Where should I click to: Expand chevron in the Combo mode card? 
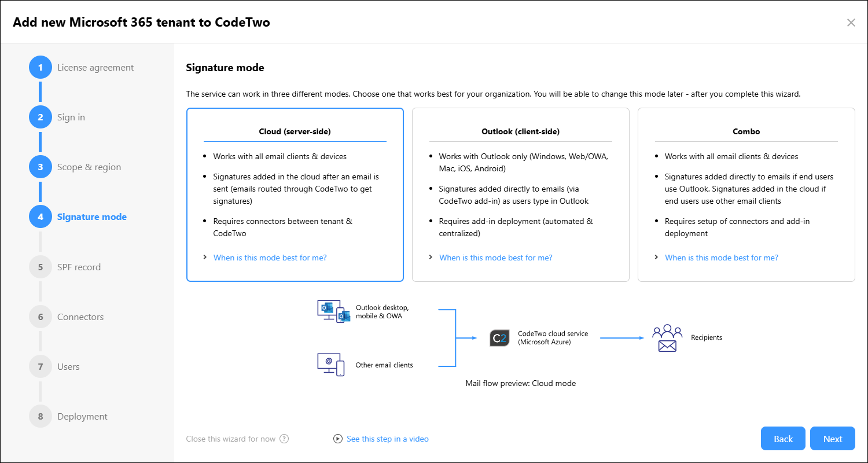point(657,257)
